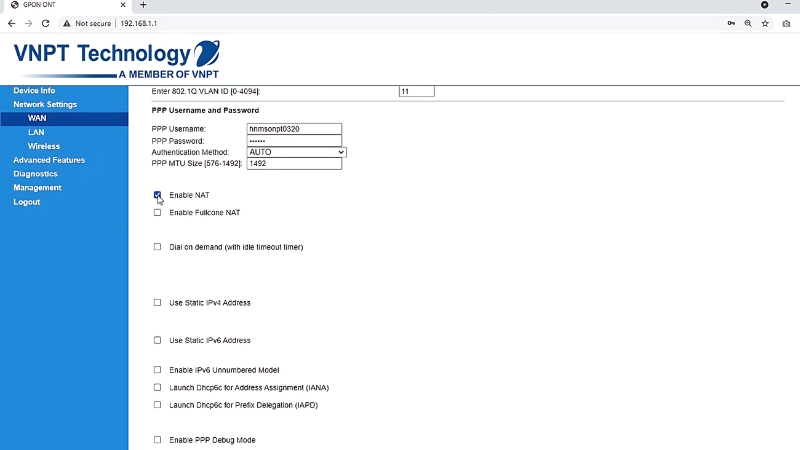Check Dial on demand option
Viewport: 800px width, 450px height.
tap(157, 247)
